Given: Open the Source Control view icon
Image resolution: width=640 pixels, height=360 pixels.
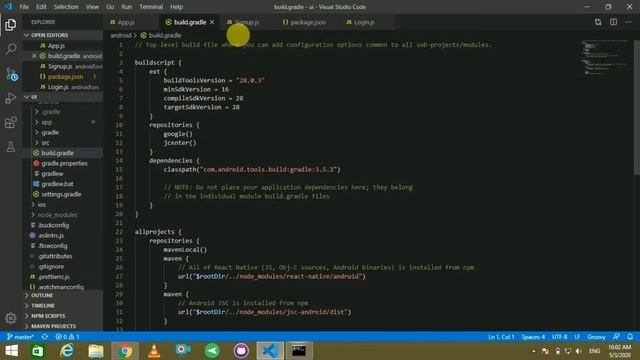Looking at the screenshot, I should pos(11,74).
